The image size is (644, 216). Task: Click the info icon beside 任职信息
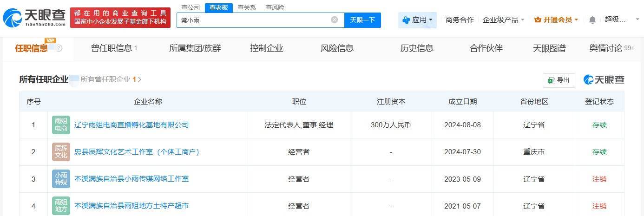(x=59, y=48)
